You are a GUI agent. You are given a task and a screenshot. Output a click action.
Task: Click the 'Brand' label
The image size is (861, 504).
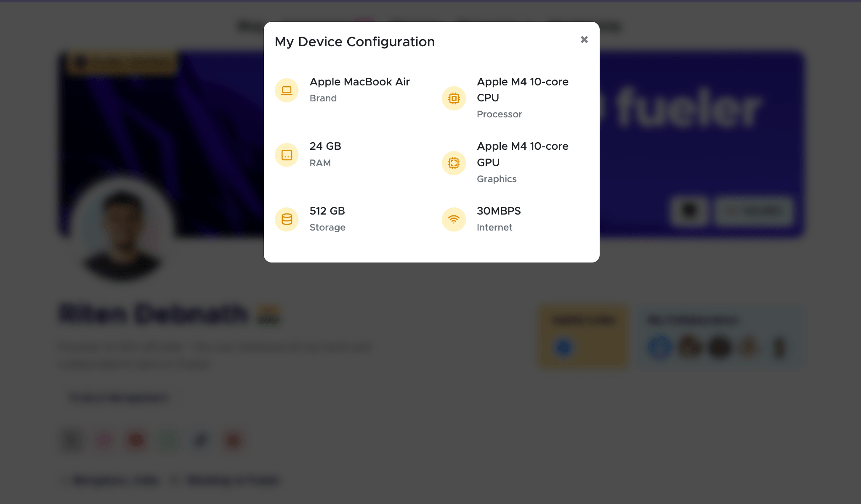[x=323, y=98]
